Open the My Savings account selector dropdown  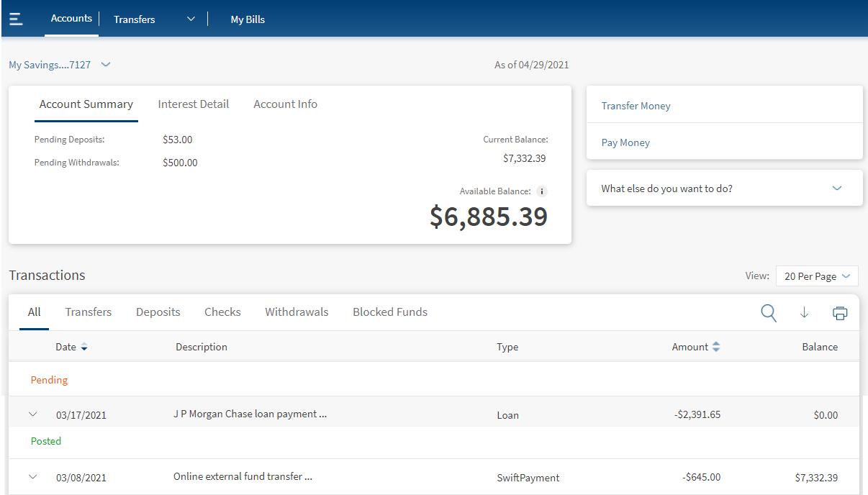coord(106,65)
